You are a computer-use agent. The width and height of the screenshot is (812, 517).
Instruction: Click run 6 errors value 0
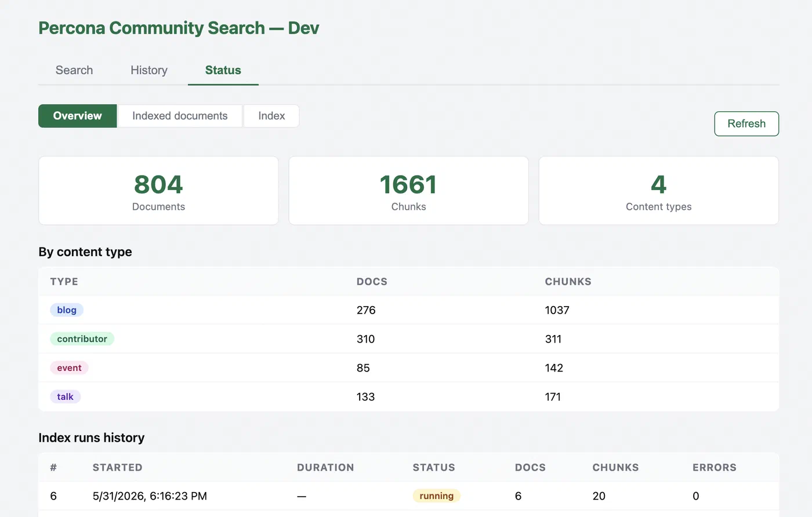[696, 496]
